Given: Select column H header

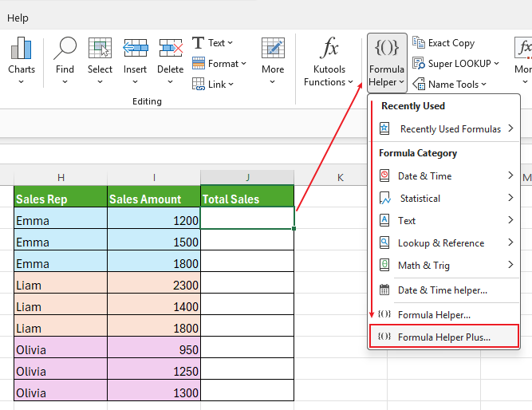Looking at the screenshot, I should tap(61, 178).
